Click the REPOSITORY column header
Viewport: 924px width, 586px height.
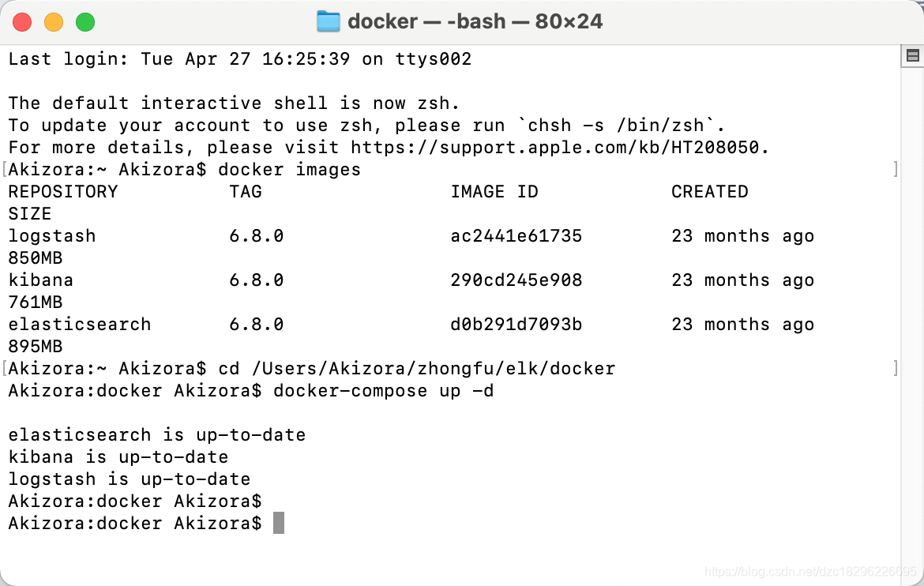63,192
